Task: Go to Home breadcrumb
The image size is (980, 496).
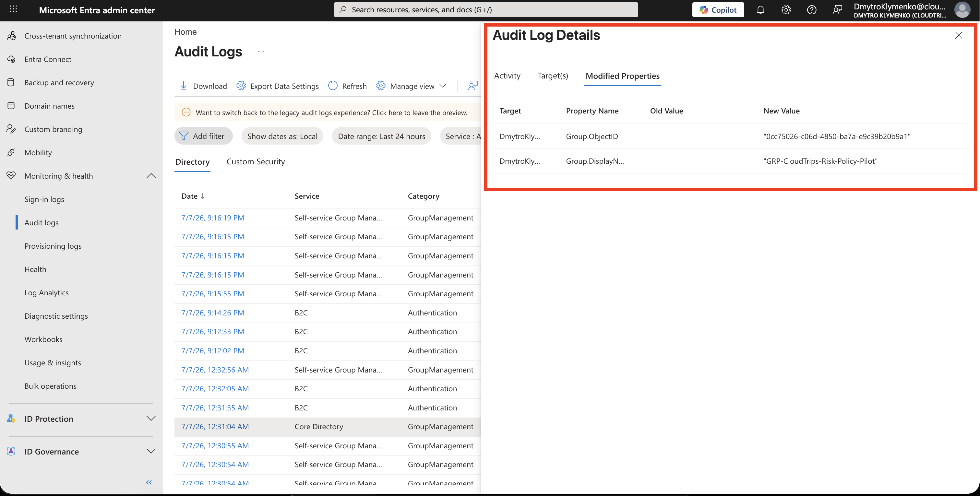Action: (x=185, y=32)
